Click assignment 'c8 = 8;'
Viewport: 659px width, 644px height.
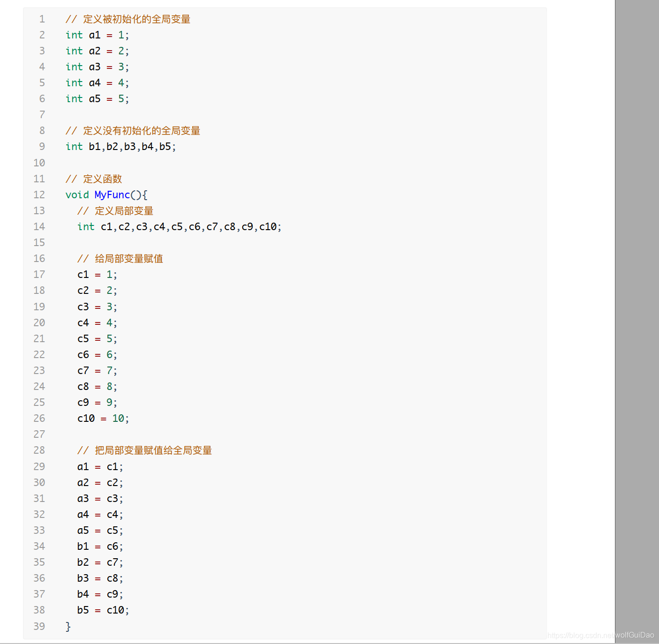click(97, 387)
